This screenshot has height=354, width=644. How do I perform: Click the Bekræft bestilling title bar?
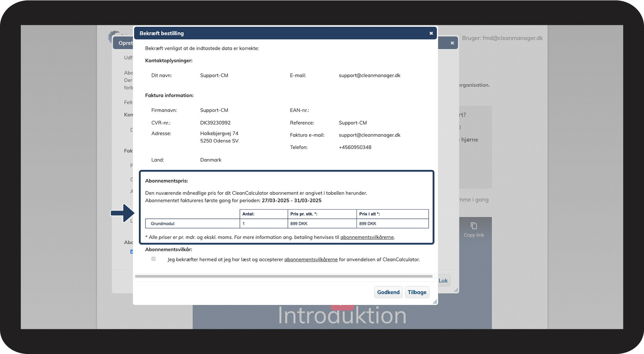pyautogui.click(x=284, y=33)
